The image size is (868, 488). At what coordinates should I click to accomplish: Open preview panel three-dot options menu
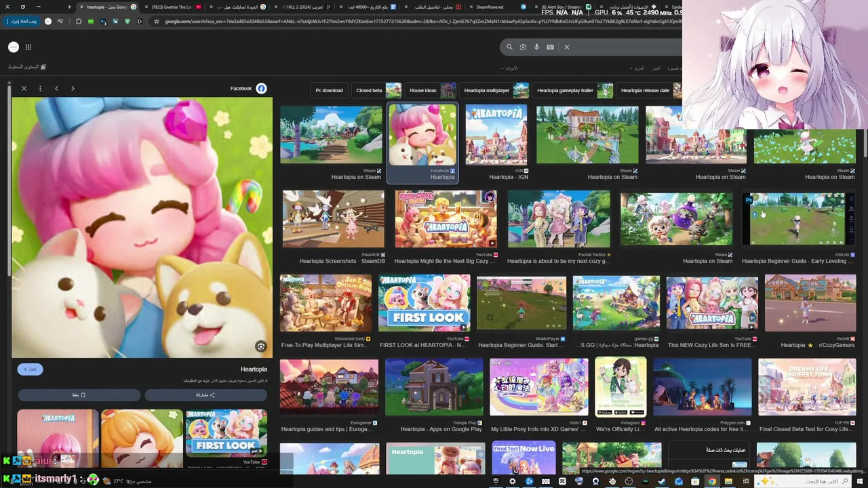40,88
